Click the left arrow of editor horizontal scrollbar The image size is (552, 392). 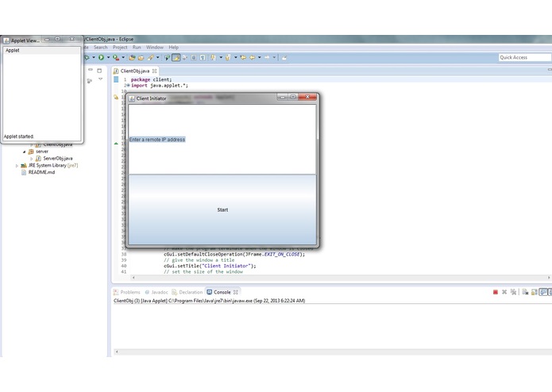[x=133, y=278]
